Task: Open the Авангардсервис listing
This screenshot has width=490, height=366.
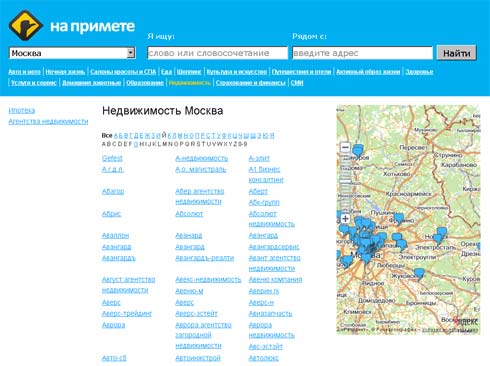Action: coord(274,247)
